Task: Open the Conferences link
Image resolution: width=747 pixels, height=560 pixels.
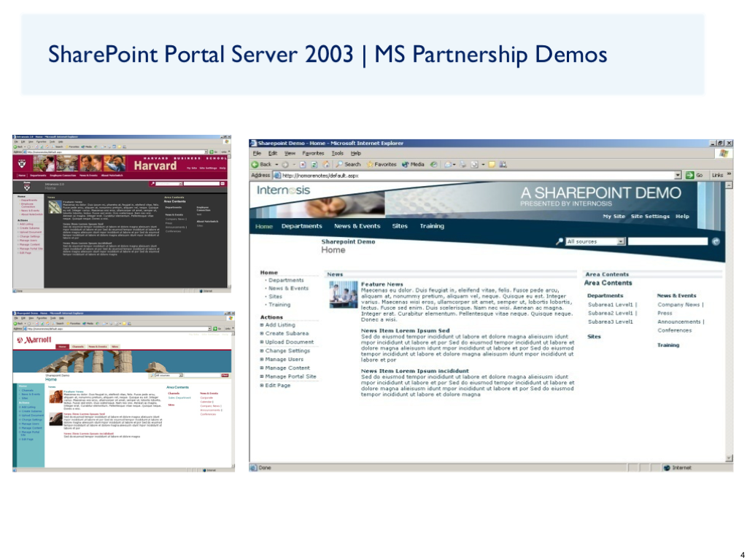Action: coord(675,330)
